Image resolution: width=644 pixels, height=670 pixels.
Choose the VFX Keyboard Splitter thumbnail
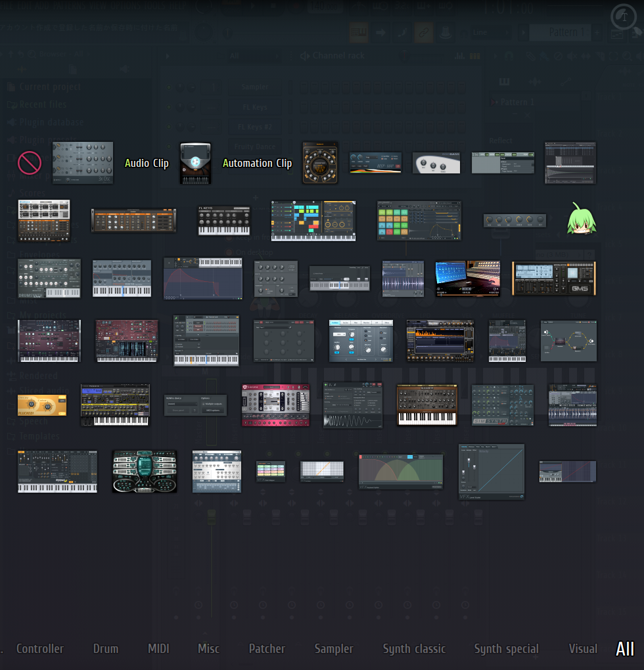pyautogui.click(x=401, y=472)
